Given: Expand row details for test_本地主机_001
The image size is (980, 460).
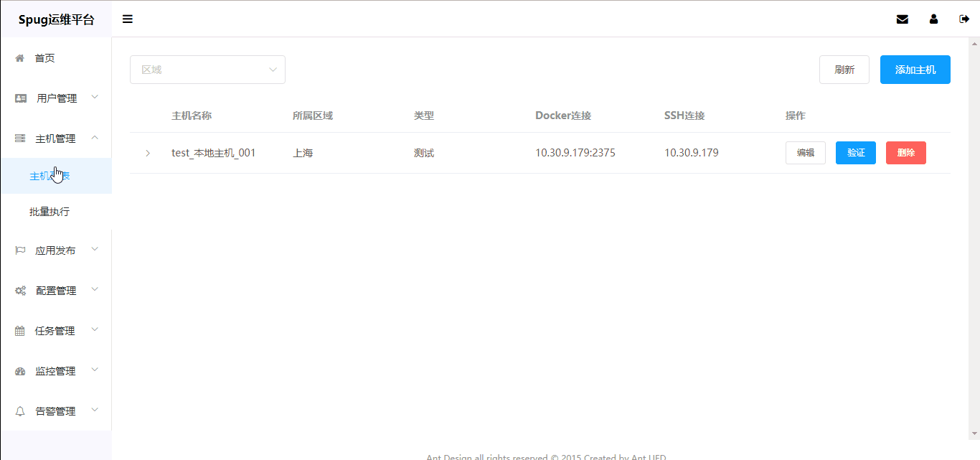Looking at the screenshot, I should point(148,153).
